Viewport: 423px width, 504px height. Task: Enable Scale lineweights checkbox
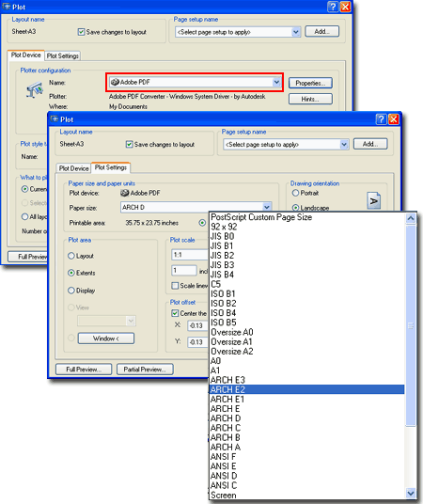[x=175, y=286]
